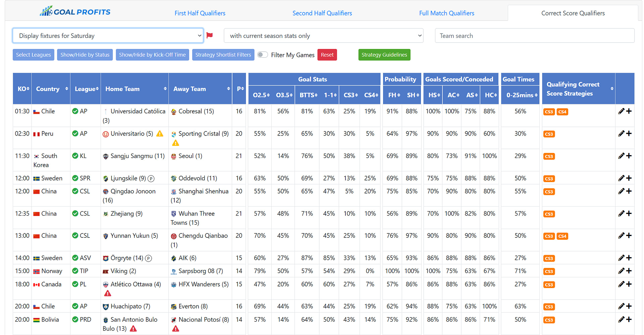The image size is (644, 335).
Task: Click the Goal Profits logo
Action: point(75,12)
